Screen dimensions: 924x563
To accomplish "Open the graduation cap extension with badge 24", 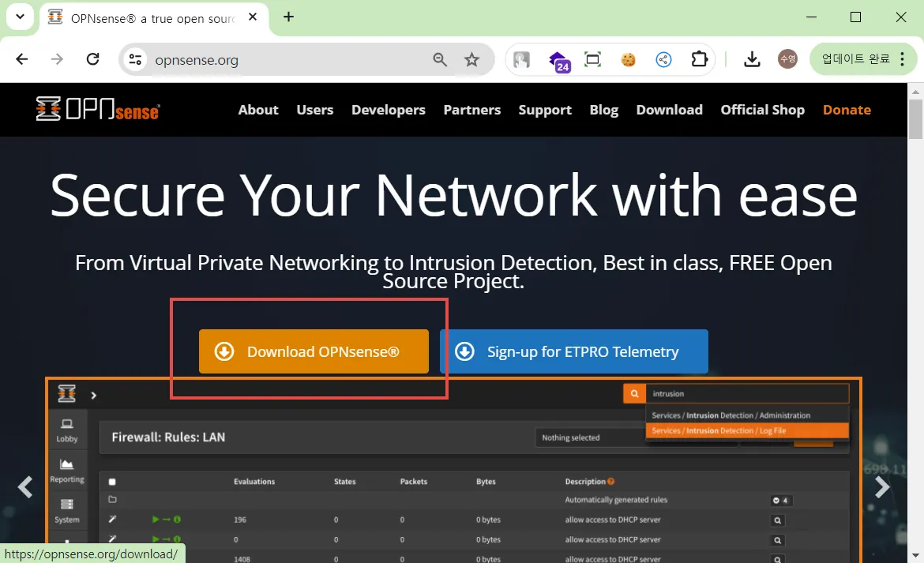I will (x=558, y=60).
